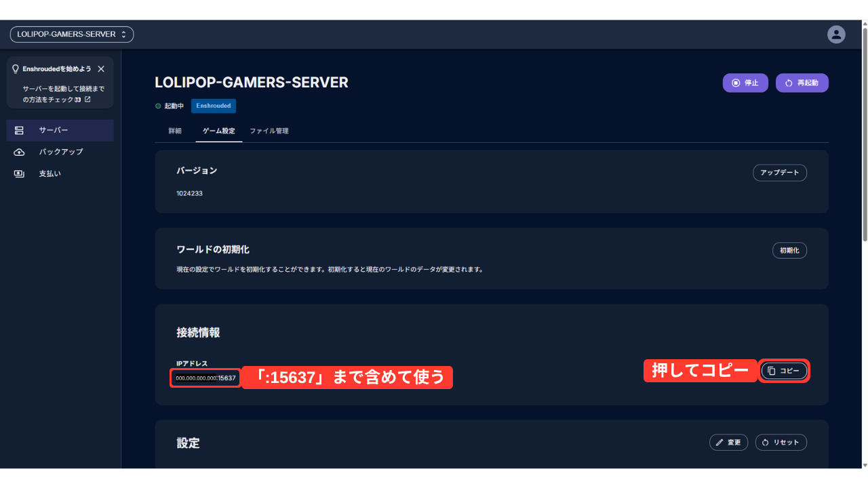This screenshot has width=868, height=488.
Task: Open the LOLIPOP-GAMERS-SERVER server selector dropdown
Action: tap(71, 34)
